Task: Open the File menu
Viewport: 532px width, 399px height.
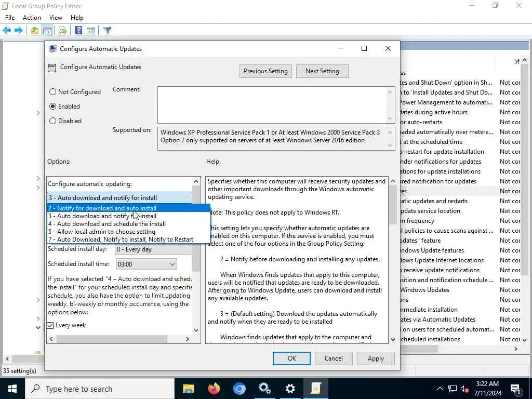Action: [10, 18]
